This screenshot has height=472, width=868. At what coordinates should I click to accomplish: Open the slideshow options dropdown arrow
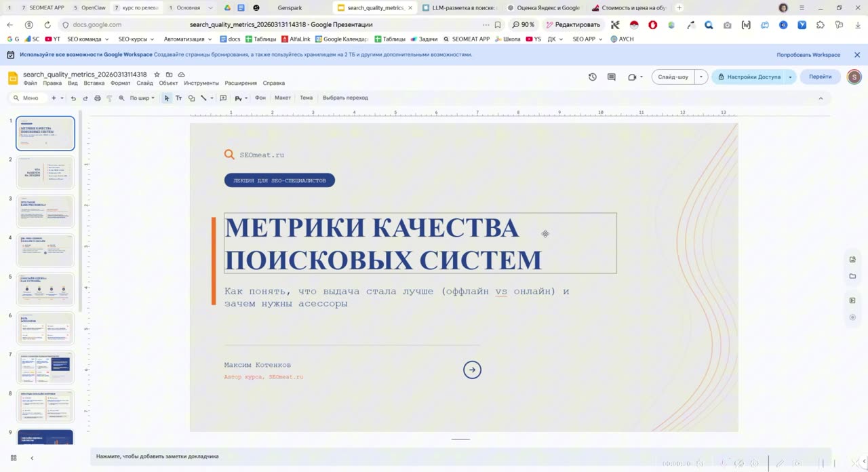point(701,77)
